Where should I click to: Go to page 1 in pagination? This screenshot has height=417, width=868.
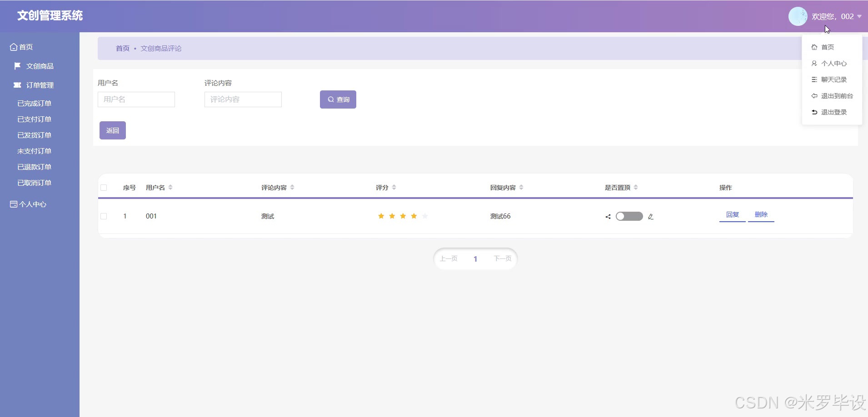coord(475,259)
